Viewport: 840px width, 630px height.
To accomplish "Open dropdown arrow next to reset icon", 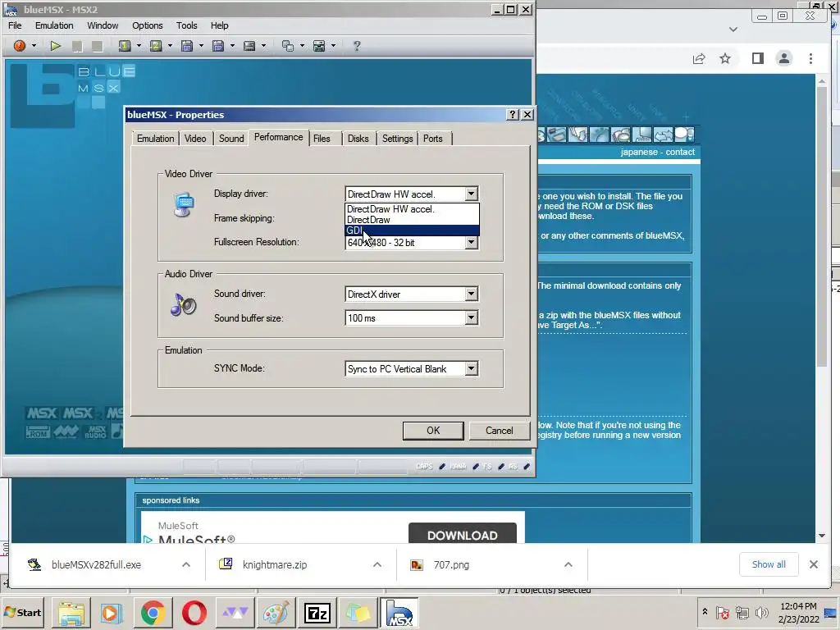I will coord(34,46).
